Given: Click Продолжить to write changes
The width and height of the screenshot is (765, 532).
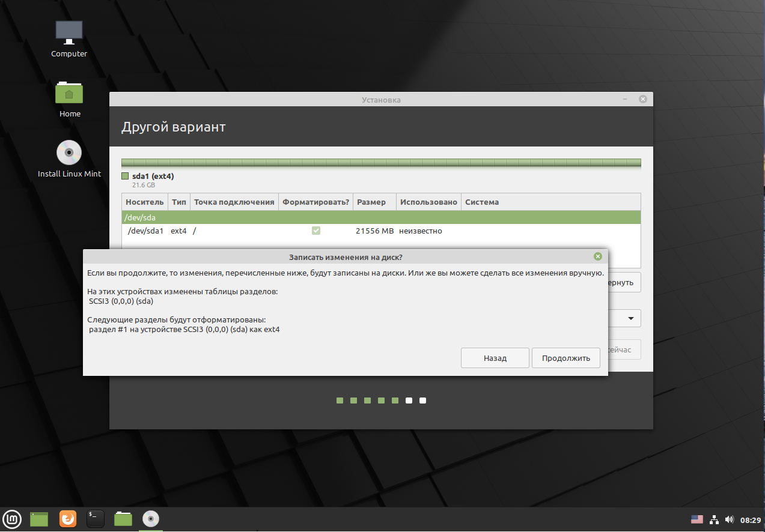Looking at the screenshot, I should [x=565, y=358].
